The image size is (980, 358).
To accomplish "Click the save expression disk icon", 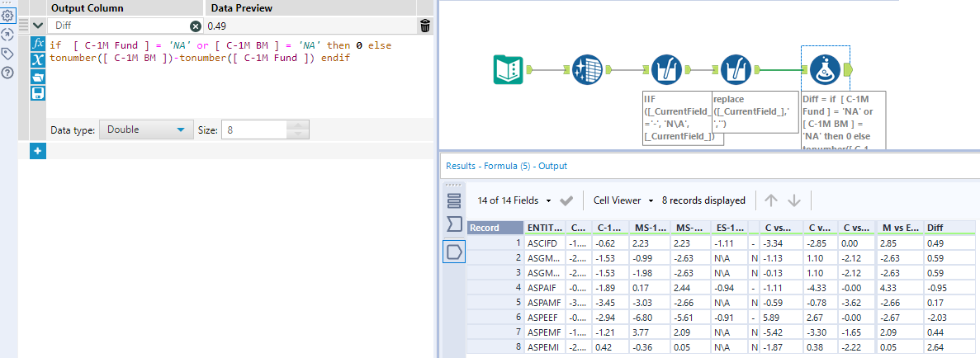I will click(x=37, y=92).
